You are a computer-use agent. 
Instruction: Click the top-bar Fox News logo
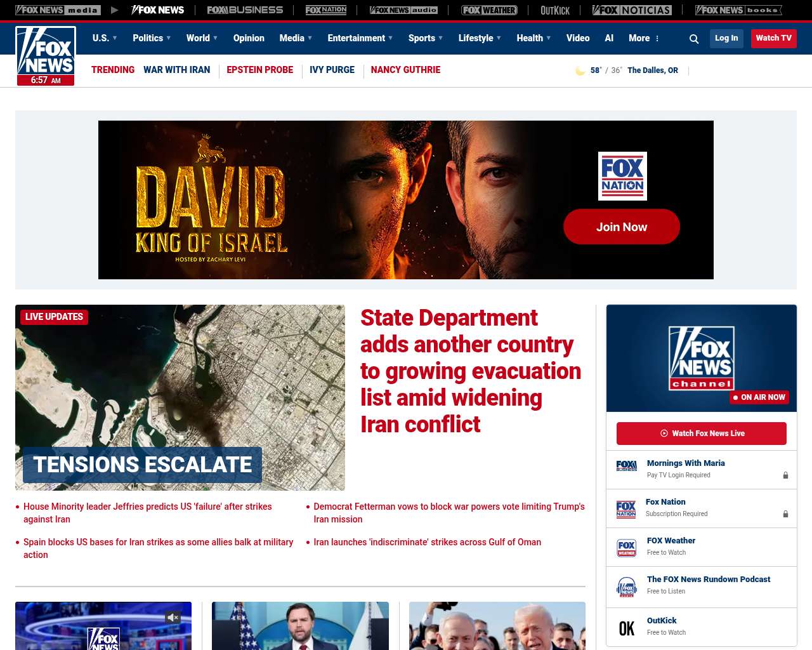click(x=157, y=10)
